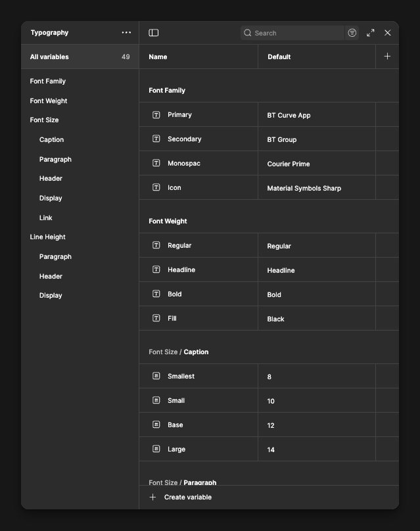
Task: Select the Font Family group in sidebar
Action: point(48,81)
